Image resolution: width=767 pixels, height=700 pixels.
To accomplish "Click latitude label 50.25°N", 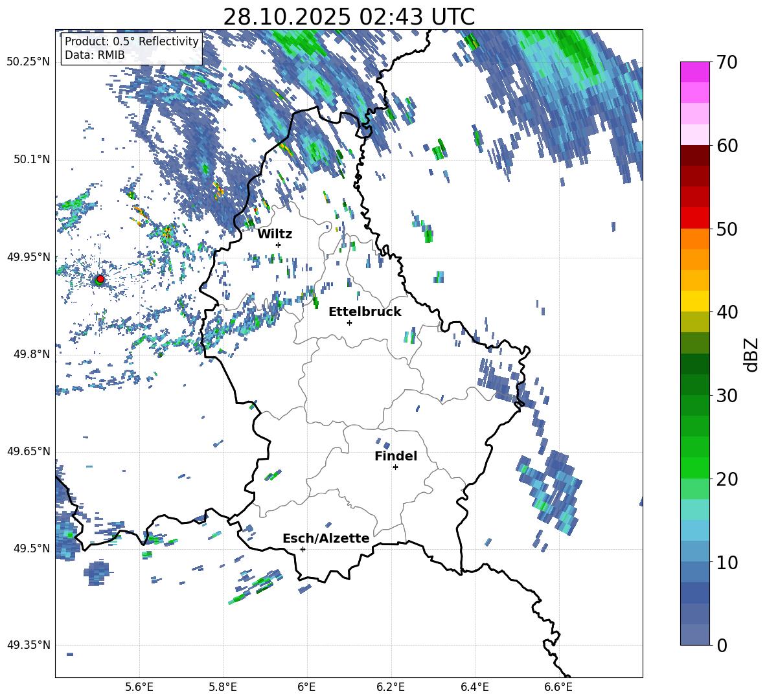I will click(29, 62).
